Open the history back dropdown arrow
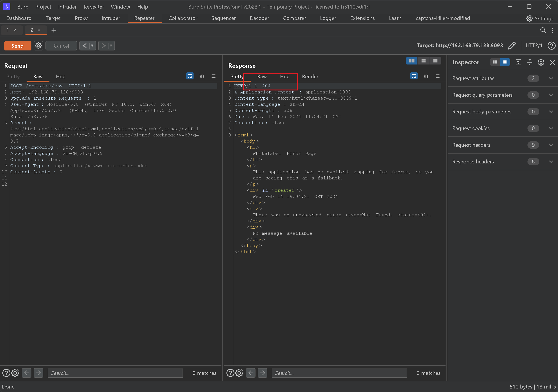Screen dimensions: 558x392 [92, 46]
